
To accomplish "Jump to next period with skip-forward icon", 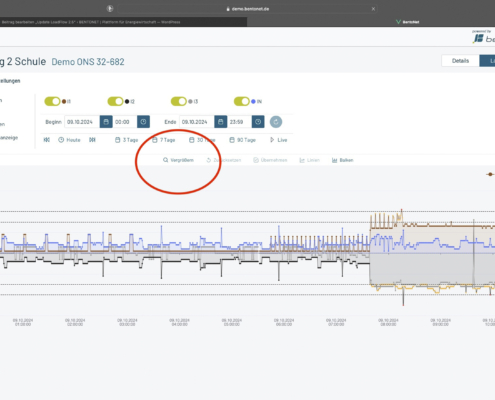I will click(x=92, y=140).
